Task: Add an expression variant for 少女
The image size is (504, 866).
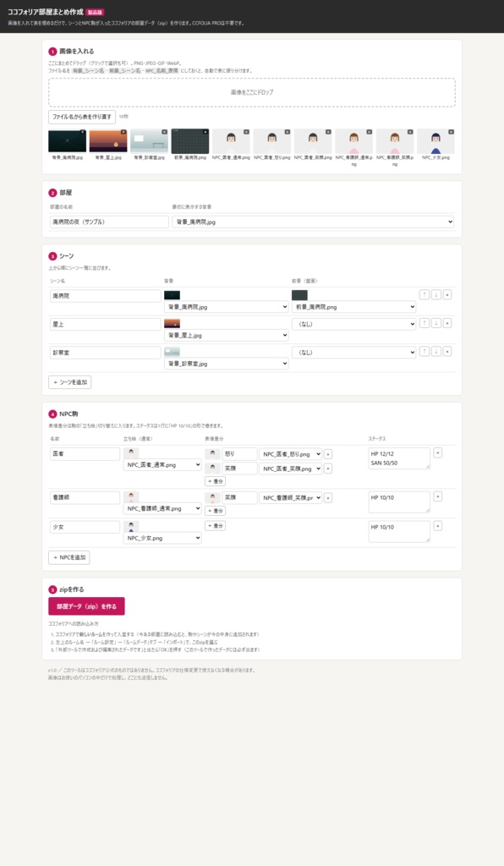Action: point(216,526)
